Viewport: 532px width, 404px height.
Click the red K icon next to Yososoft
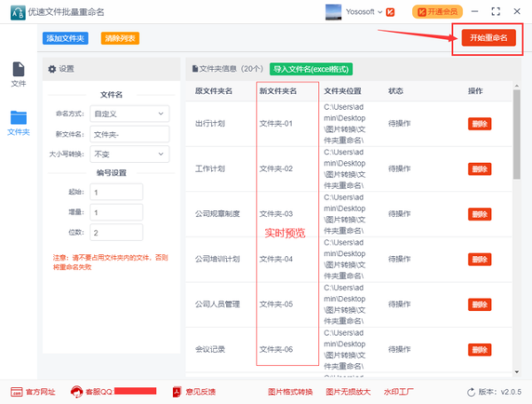pos(391,12)
